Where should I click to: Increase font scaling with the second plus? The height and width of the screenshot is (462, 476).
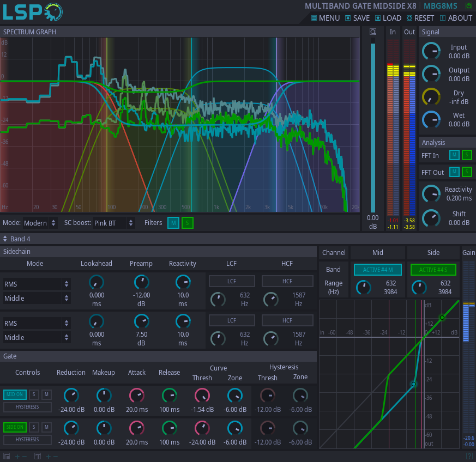pos(49,457)
